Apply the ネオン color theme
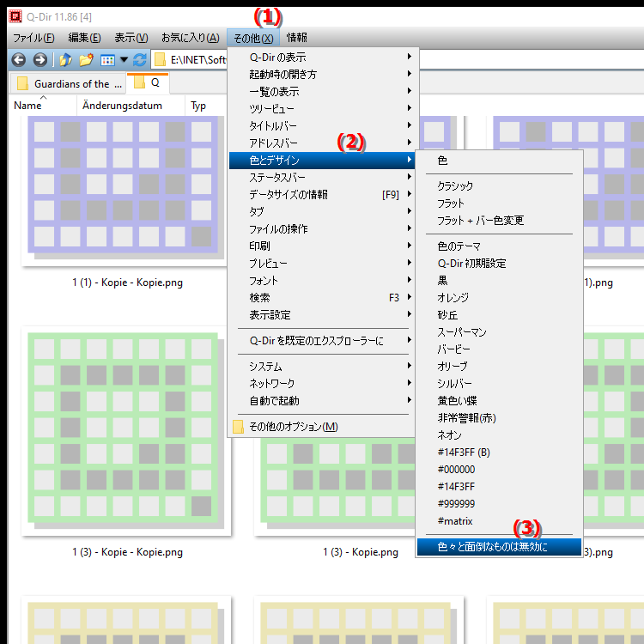The image size is (644, 644). point(499,435)
